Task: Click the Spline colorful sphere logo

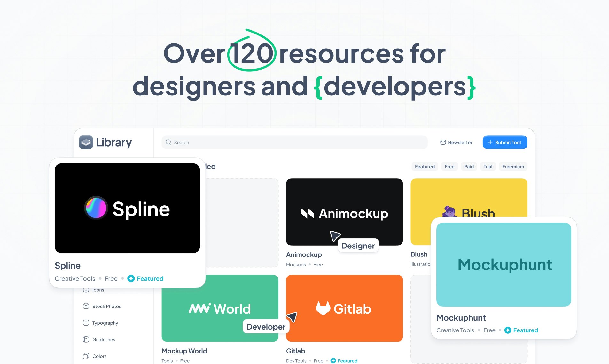Action: [96, 208]
